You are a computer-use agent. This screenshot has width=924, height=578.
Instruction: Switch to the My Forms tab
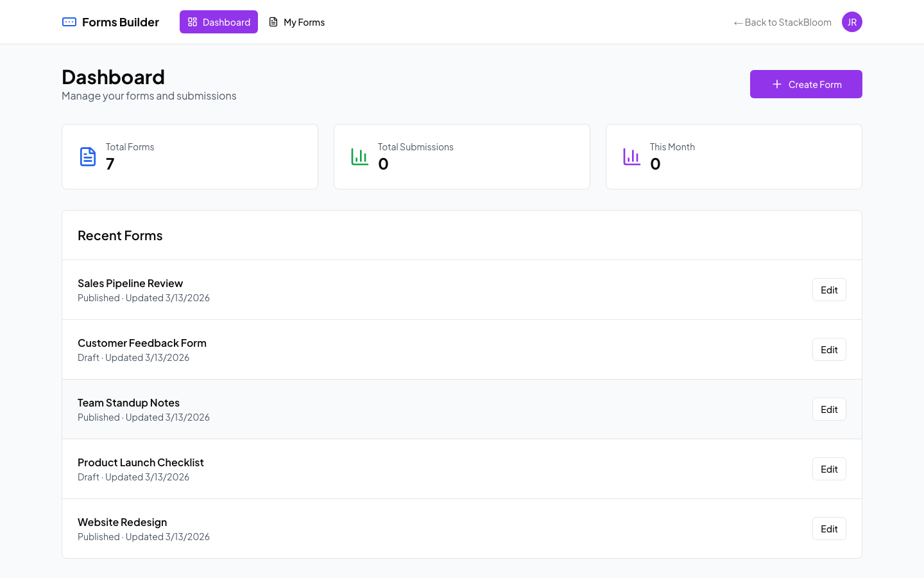[x=297, y=22]
